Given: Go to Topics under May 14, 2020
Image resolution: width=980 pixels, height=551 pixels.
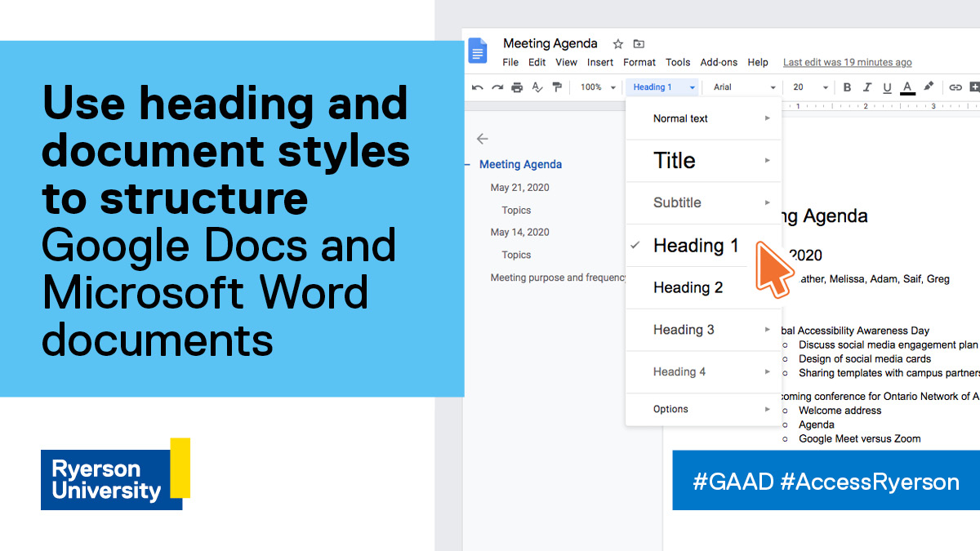Looking at the screenshot, I should click(x=516, y=256).
